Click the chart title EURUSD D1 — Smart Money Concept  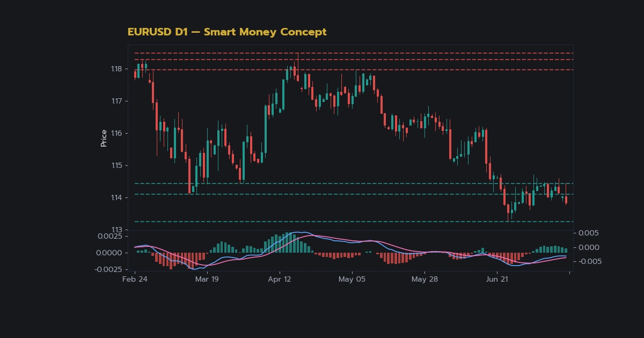tap(227, 32)
